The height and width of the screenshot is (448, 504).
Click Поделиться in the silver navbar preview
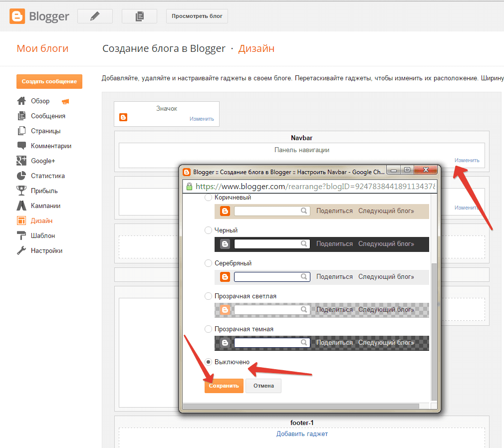click(334, 277)
